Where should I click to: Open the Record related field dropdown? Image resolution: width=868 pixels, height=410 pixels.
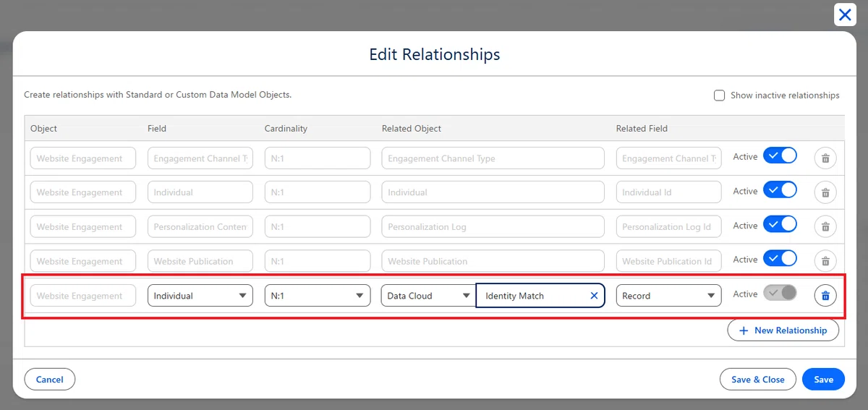click(669, 296)
